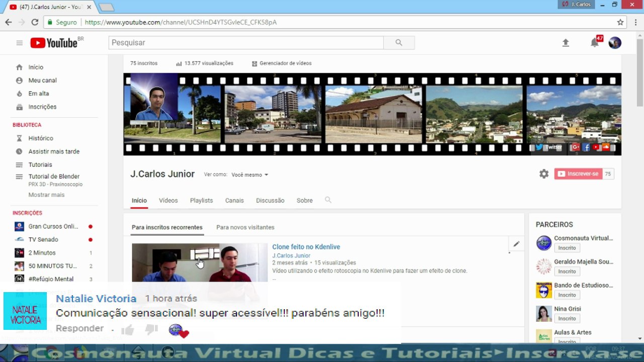This screenshot has width=644, height=362.
Task: Focus the Pesquisar search field
Action: [x=246, y=43]
